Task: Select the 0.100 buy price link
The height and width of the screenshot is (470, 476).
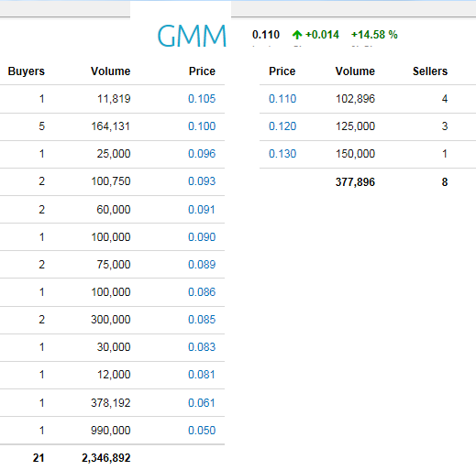Action: tap(202, 126)
